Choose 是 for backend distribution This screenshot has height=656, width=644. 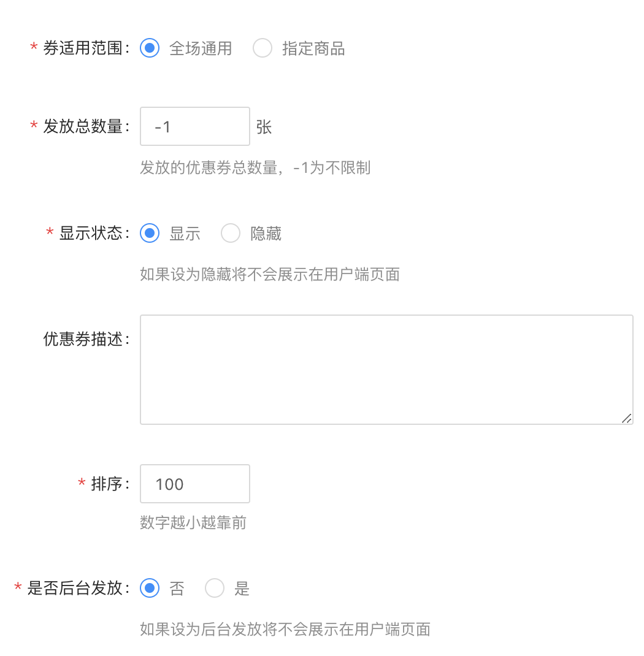pyautogui.click(x=215, y=589)
